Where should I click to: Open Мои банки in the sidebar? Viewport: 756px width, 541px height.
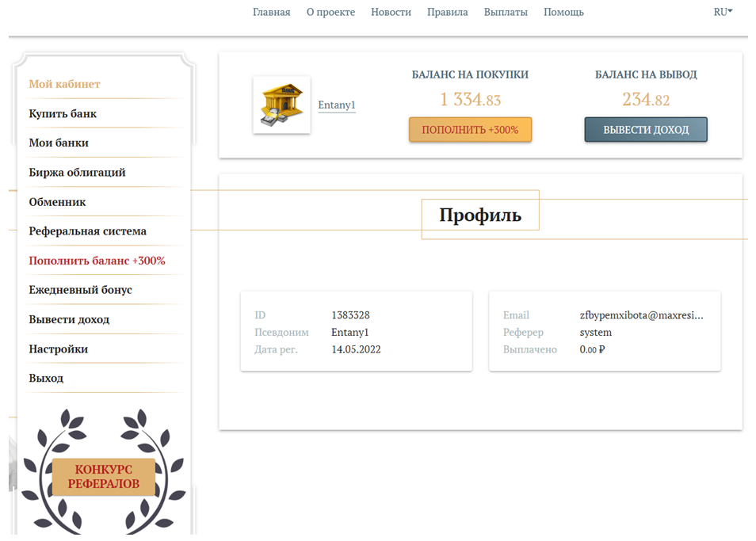[x=59, y=143]
